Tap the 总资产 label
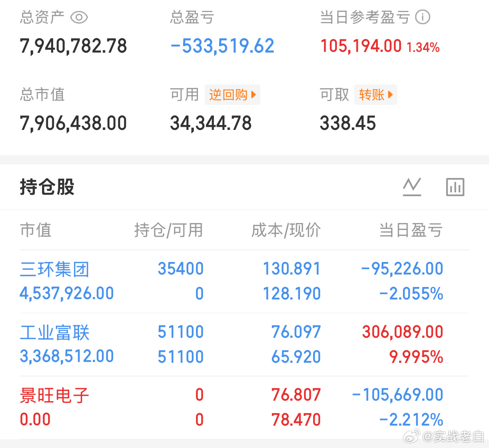Image resolution: width=489 pixels, height=448 pixels. click(x=42, y=17)
